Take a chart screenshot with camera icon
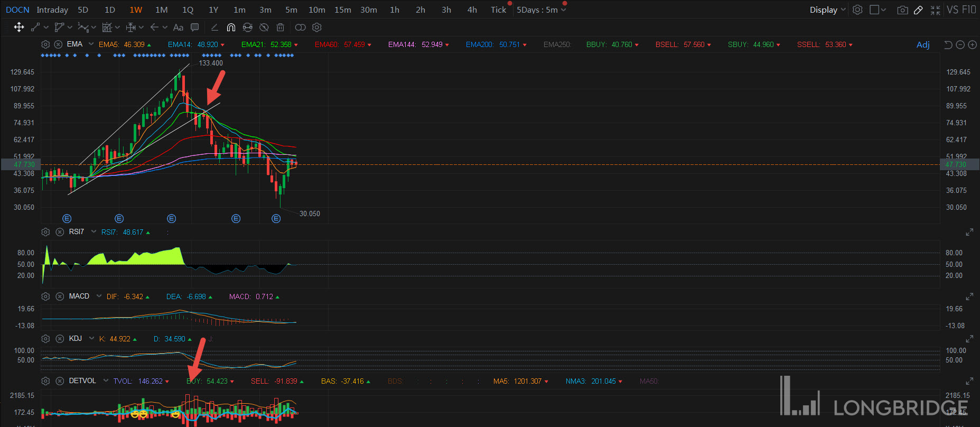Screen dimensions: 980x427 902,10
